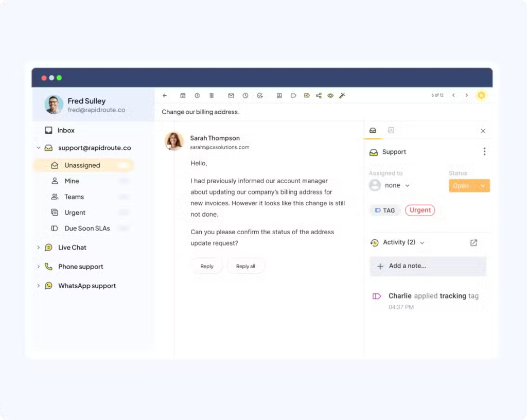Click the eye icon to mark unread
Viewport: 527px width, 420px height.
(330, 95)
